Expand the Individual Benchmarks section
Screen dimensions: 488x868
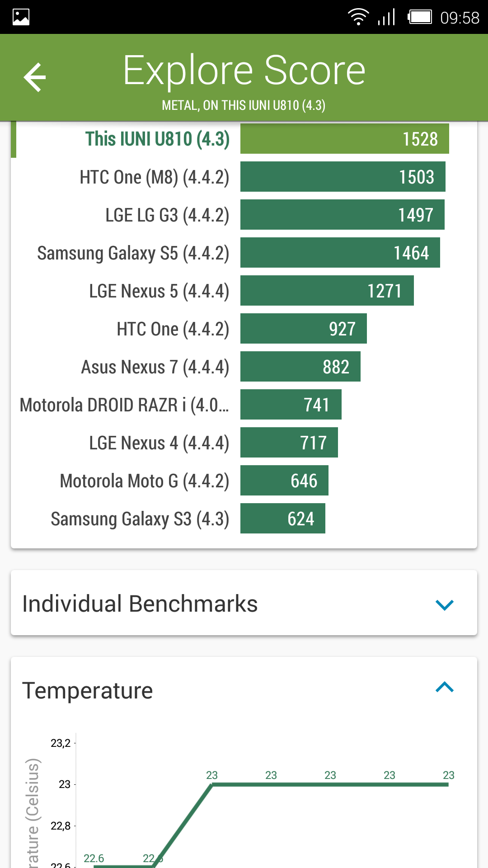pyautogui.click(x=444, y=604)
